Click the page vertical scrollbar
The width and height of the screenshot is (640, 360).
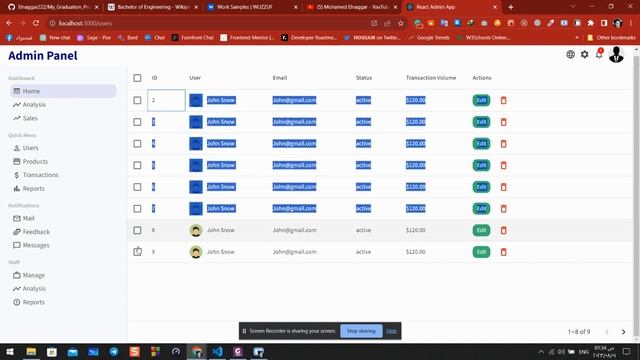(x=636, y=196)
